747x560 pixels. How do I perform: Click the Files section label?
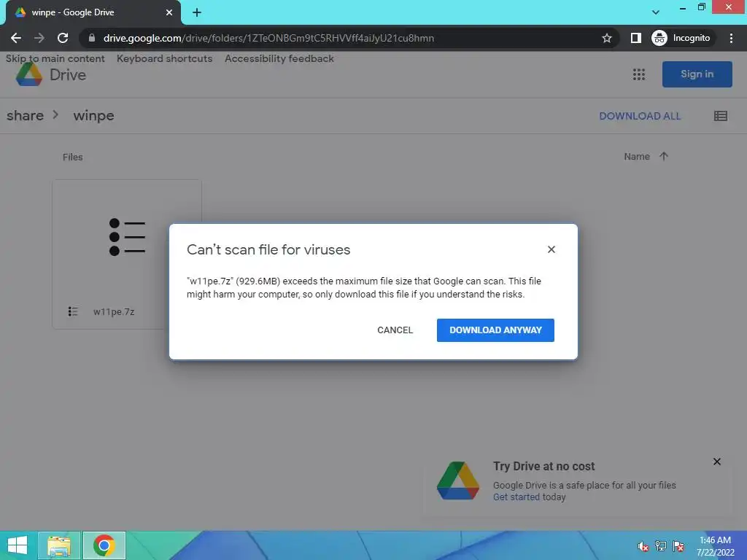72,157
